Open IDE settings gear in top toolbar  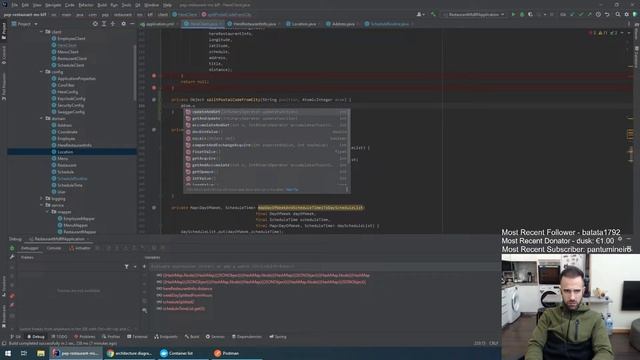point(627,14)
